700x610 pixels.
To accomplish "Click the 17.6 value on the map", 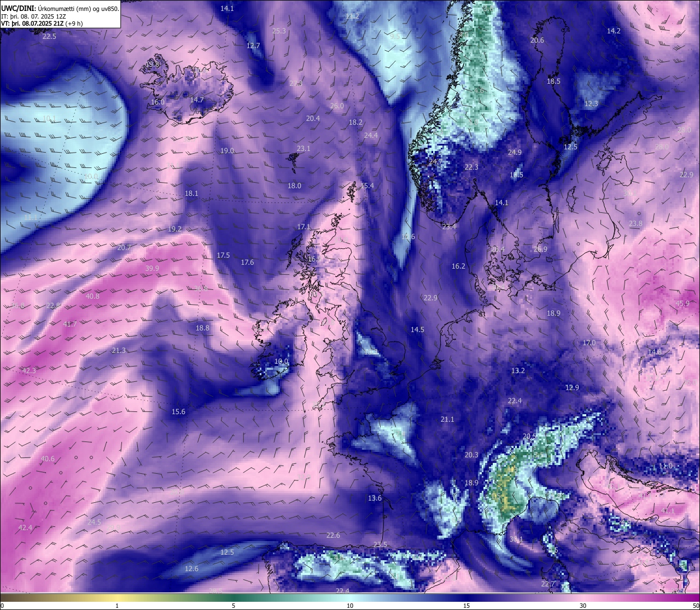I will [x=247, y=263].
